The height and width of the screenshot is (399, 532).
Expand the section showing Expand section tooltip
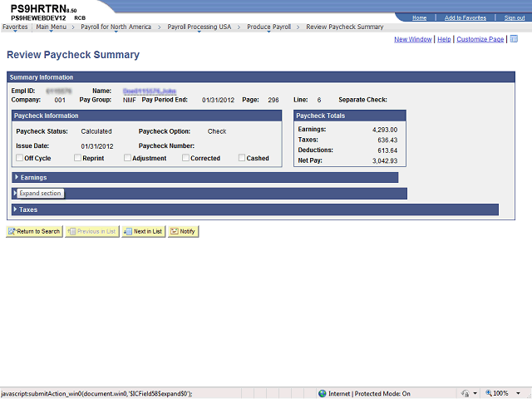(x=15, y=193)
